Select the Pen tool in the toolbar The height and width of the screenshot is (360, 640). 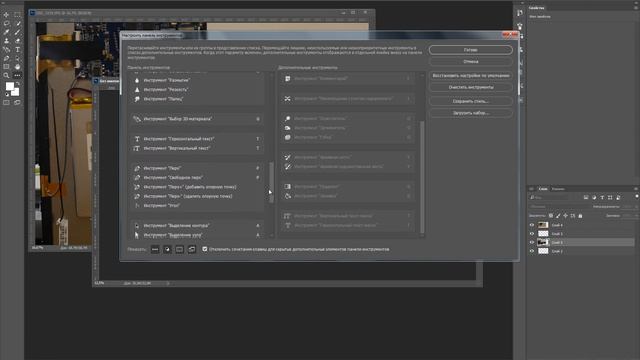pyautogui.click(x=6, y=58)
